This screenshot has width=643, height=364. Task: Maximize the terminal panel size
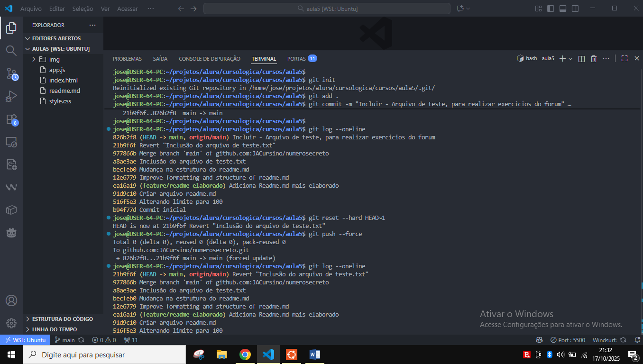(624, 59)
